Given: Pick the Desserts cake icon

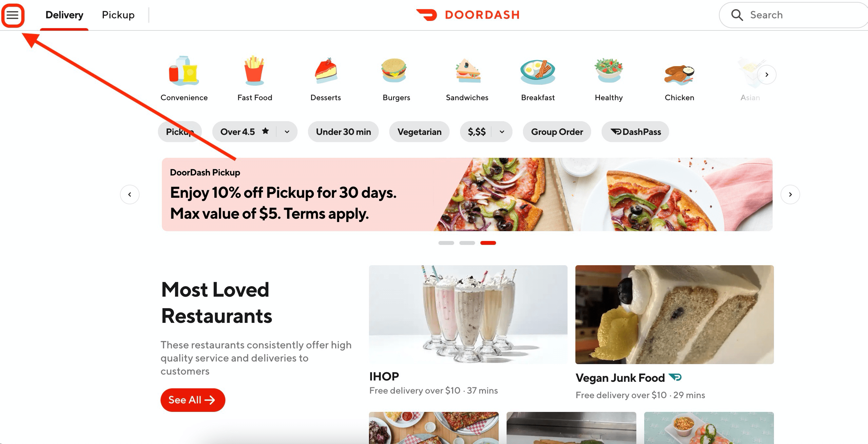Looking at the screenshot, I should point(325,71).
